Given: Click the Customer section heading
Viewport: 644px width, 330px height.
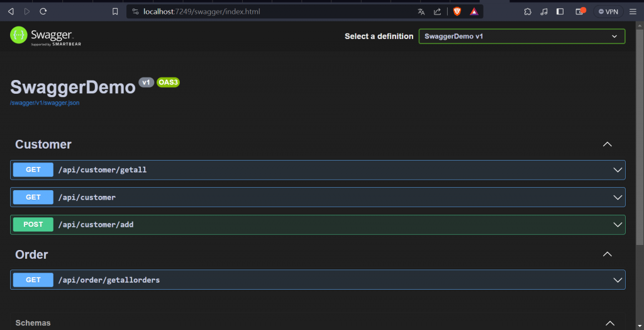Looking at the screenshot, I should pos(43,144).
